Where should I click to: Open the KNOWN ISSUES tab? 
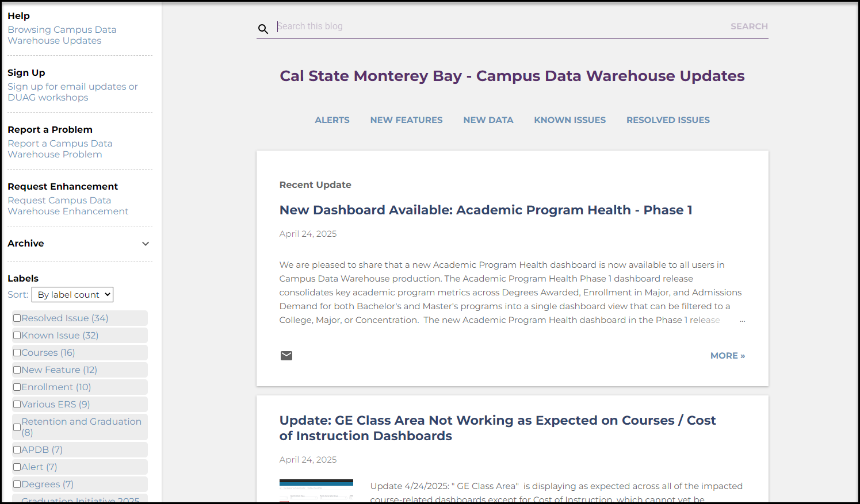click(x=569, y=120)
